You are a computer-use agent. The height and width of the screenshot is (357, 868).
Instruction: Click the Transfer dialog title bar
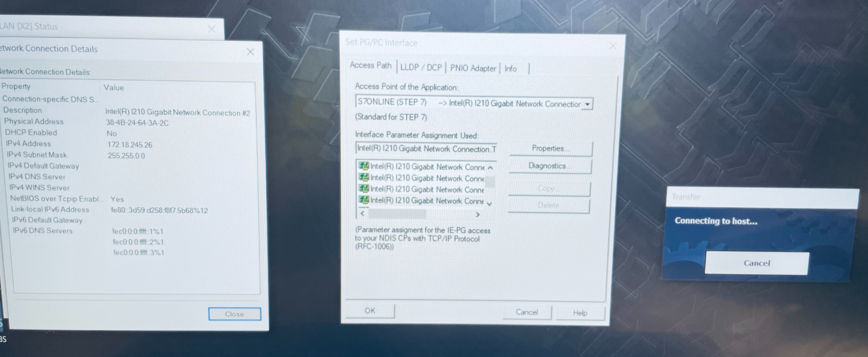point(762,197)
